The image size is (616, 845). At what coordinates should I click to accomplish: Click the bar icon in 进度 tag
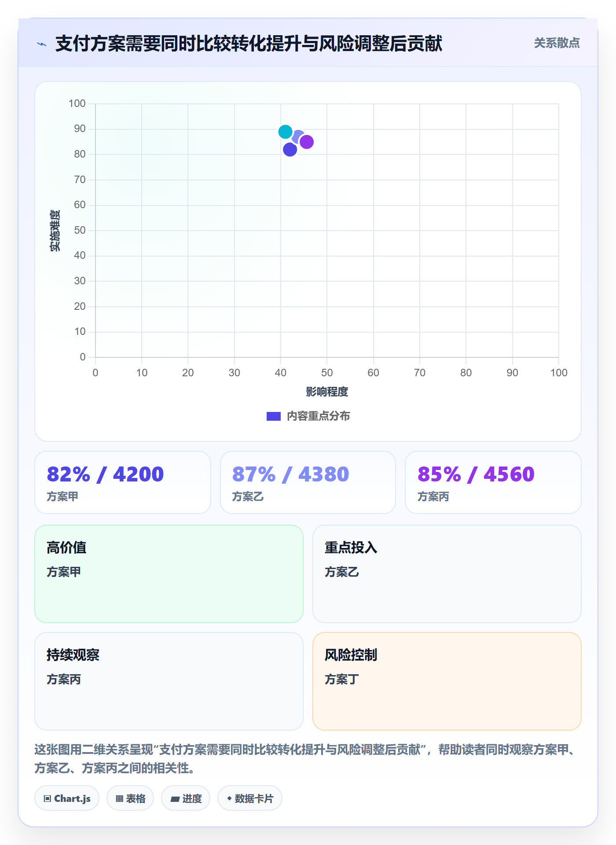pyautogui.click(x=175, y=799)
